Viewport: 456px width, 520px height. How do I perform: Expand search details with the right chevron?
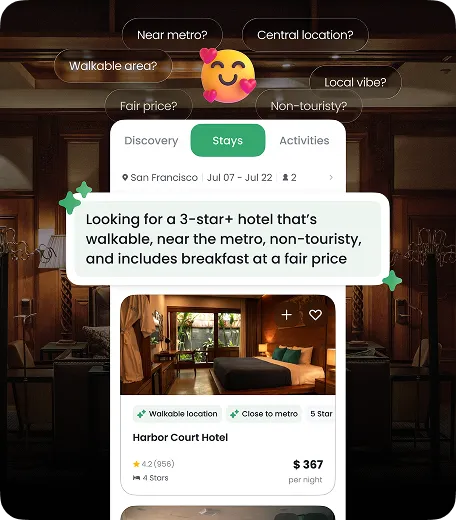(331, 177)
